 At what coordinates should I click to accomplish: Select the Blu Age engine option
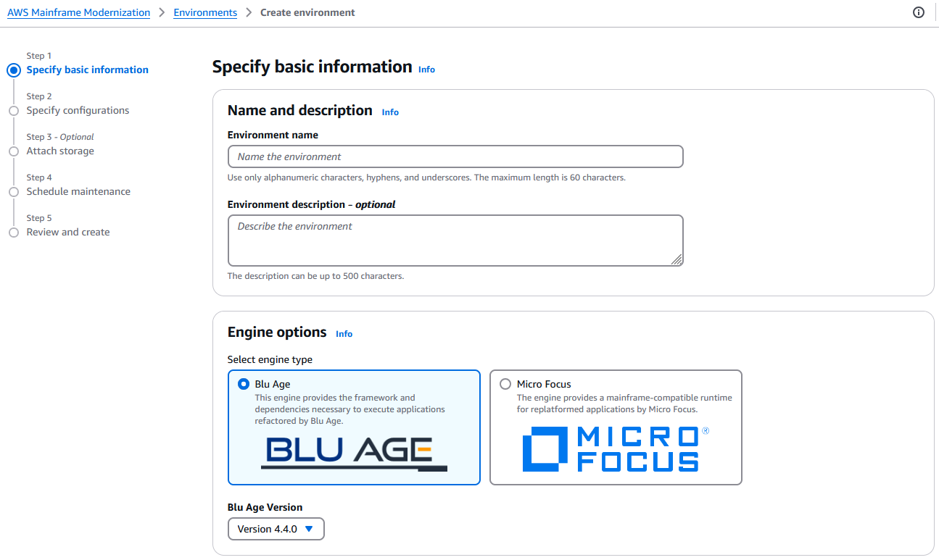[244, 384]
